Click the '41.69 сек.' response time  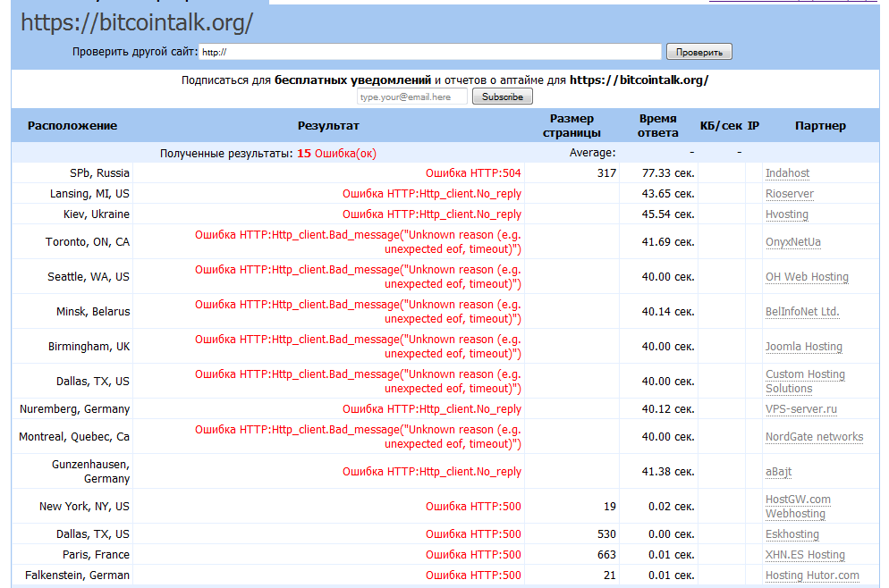[x=668, y=241]
